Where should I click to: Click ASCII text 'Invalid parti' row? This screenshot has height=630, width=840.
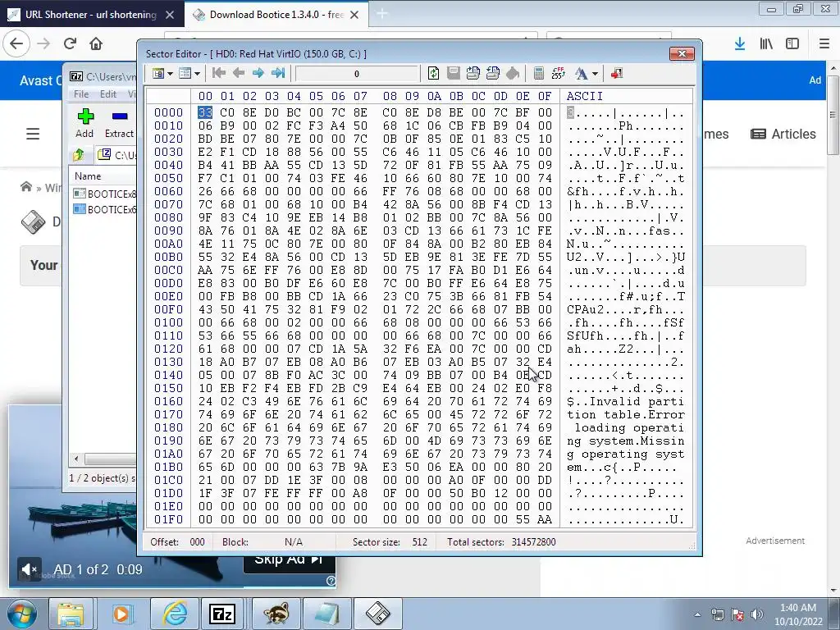pyautogui.click(x=625, y=401)
